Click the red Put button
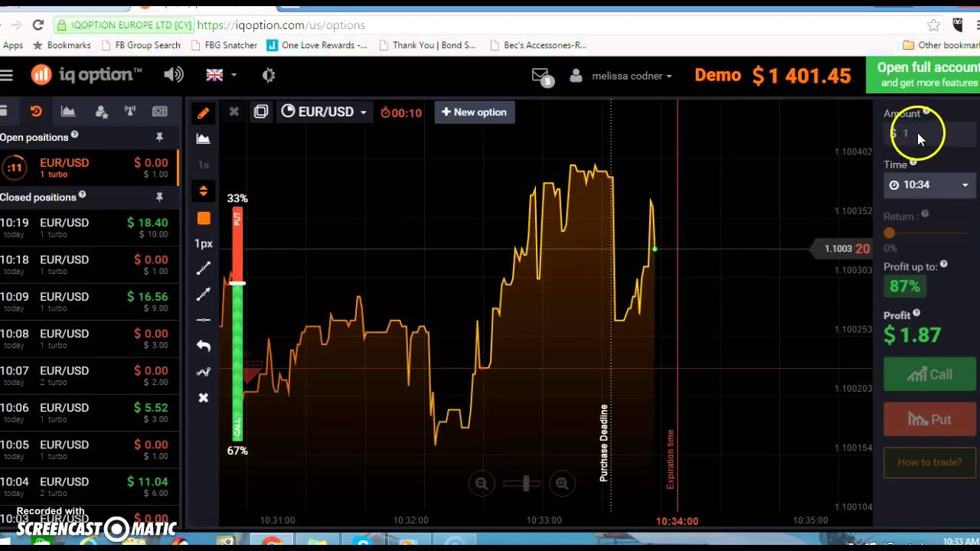980x551 pixels. pyautogui.click(x=929, y=419)
